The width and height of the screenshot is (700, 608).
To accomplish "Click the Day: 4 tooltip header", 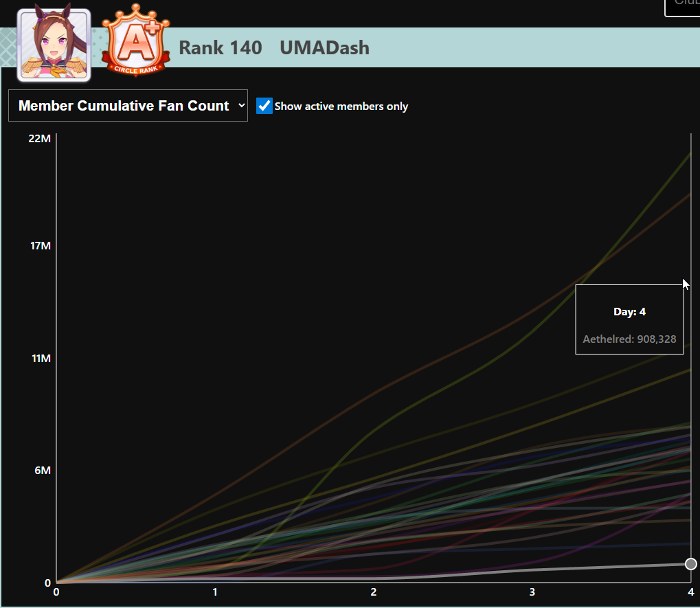I will point(629,312).
